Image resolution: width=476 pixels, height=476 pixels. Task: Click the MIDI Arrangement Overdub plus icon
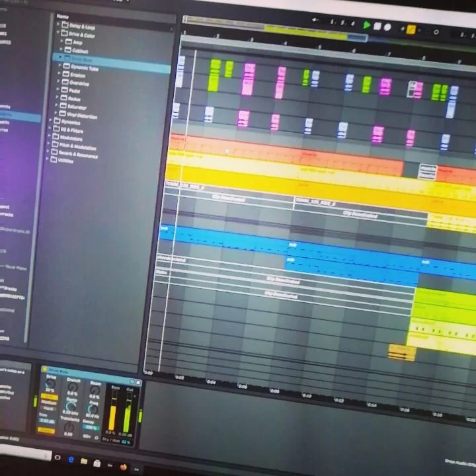click(x=403, y=28)
